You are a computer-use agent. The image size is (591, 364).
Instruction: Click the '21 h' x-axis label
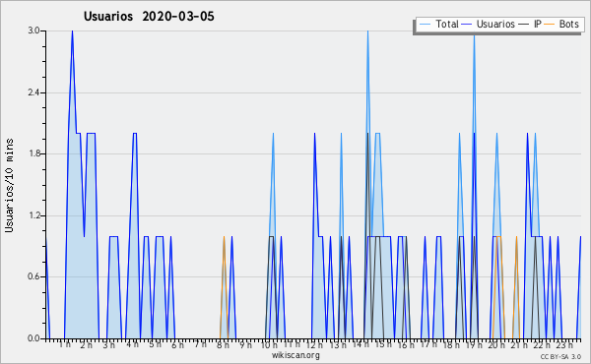click(x=519, y=345)
